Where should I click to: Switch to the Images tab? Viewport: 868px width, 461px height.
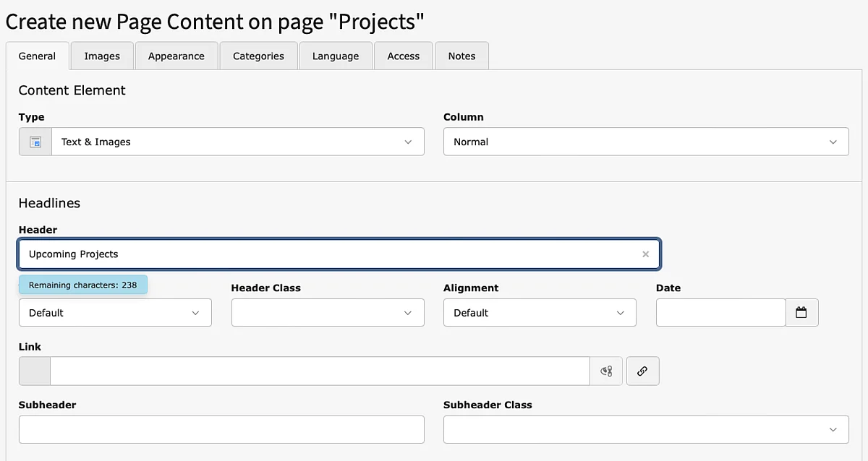click(x=102, y=56)
